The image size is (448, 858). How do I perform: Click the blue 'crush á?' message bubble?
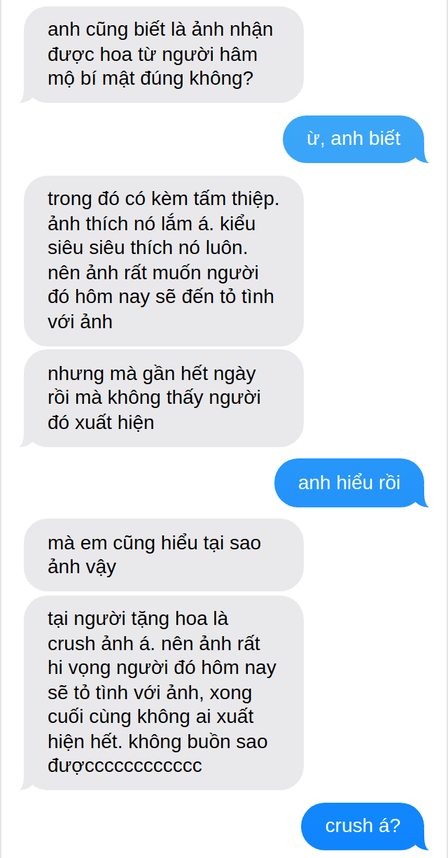(363, 826)
